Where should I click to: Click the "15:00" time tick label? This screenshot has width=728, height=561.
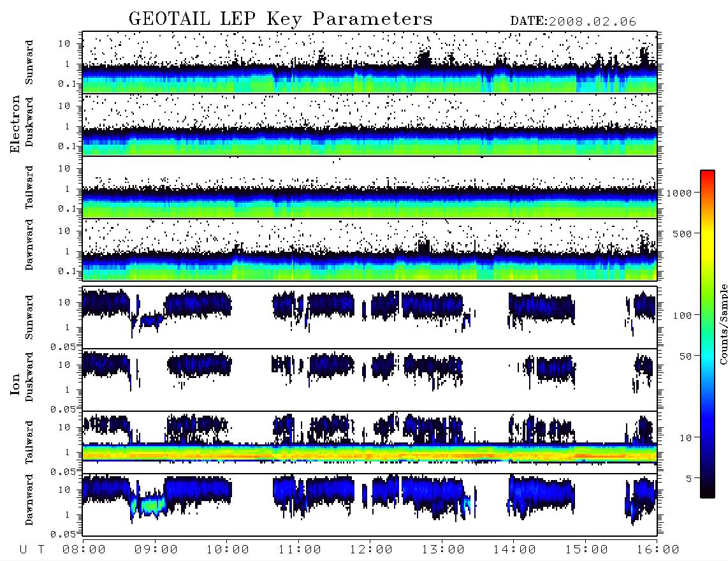[x=586, y=550]
